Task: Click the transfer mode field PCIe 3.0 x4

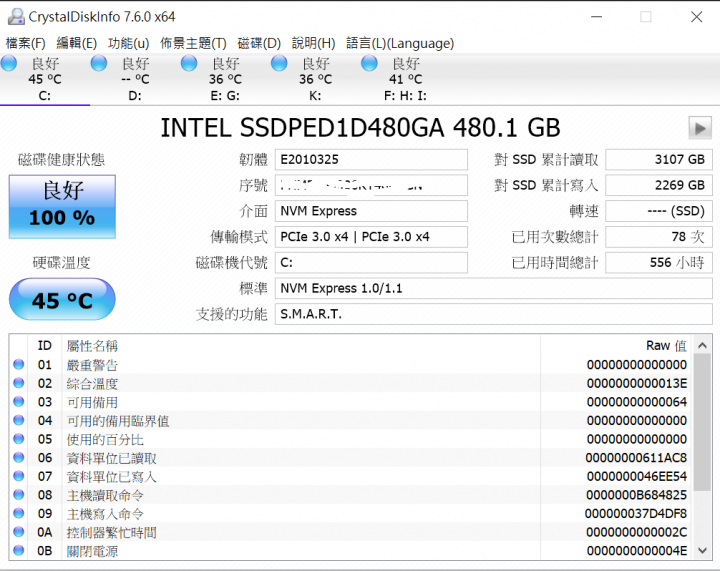Action: tap(371, 237)
